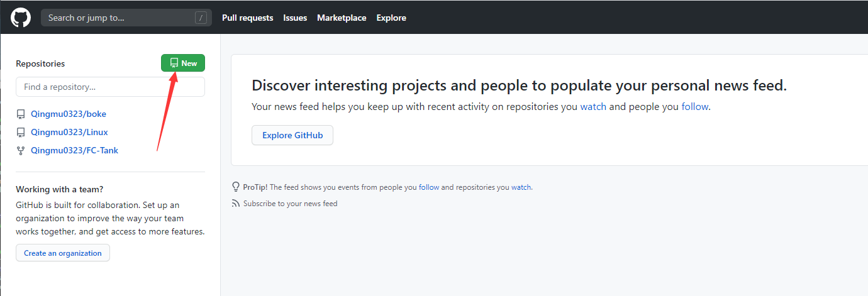
Task: Focus the 'Search or jump to...' field
Action: tap(126, 18)
